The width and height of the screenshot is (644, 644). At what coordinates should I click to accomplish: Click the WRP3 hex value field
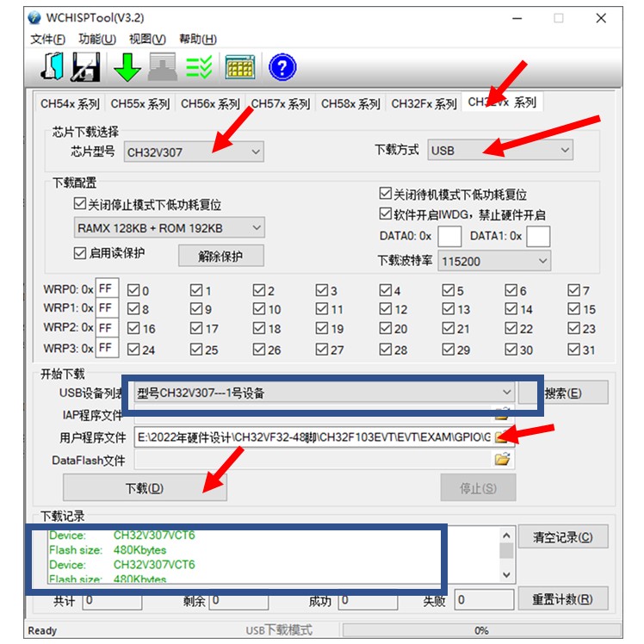coord(108,348)
